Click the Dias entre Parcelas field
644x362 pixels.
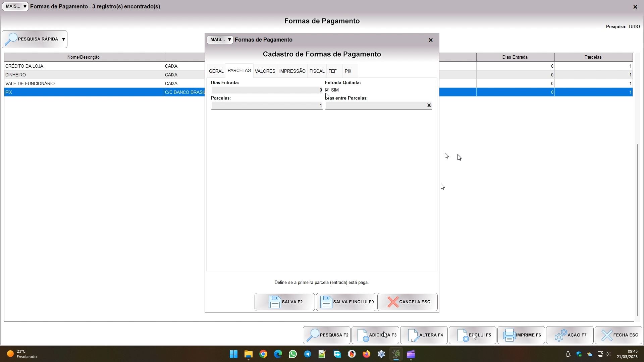tap(378, 106)
